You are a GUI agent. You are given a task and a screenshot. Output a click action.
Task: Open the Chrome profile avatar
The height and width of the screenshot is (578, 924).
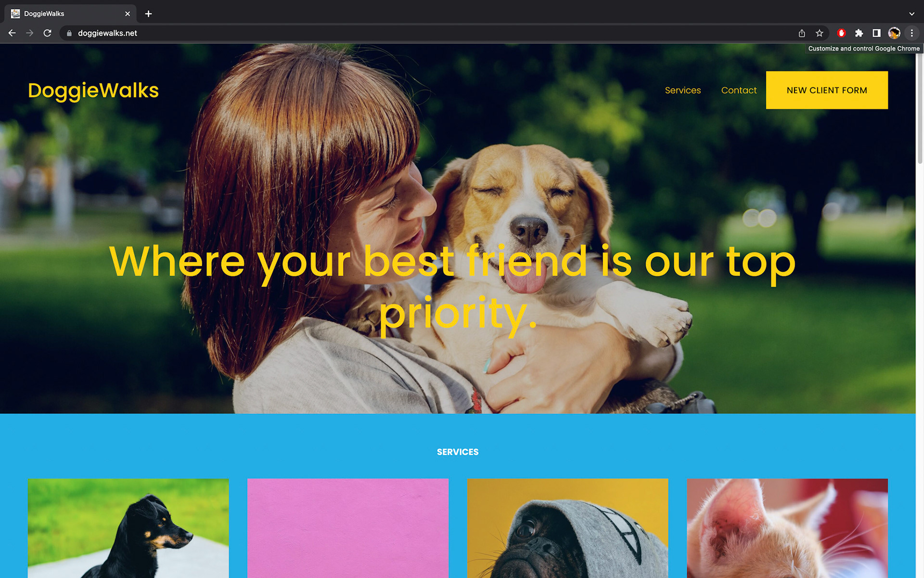point(894,33)
